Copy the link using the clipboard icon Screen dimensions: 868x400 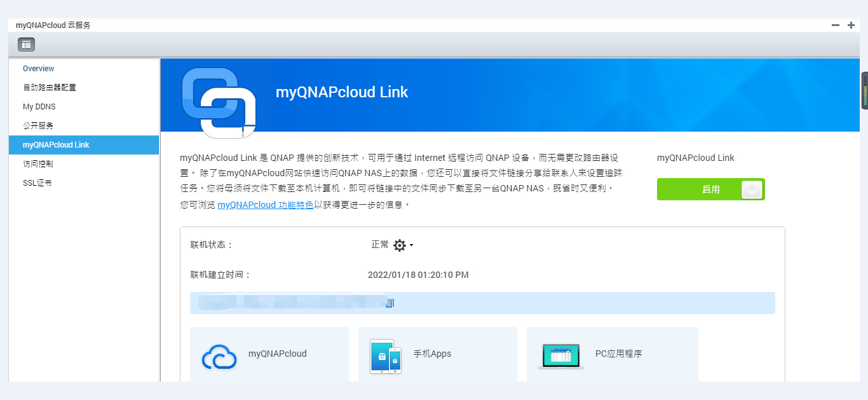coord(390,303)
